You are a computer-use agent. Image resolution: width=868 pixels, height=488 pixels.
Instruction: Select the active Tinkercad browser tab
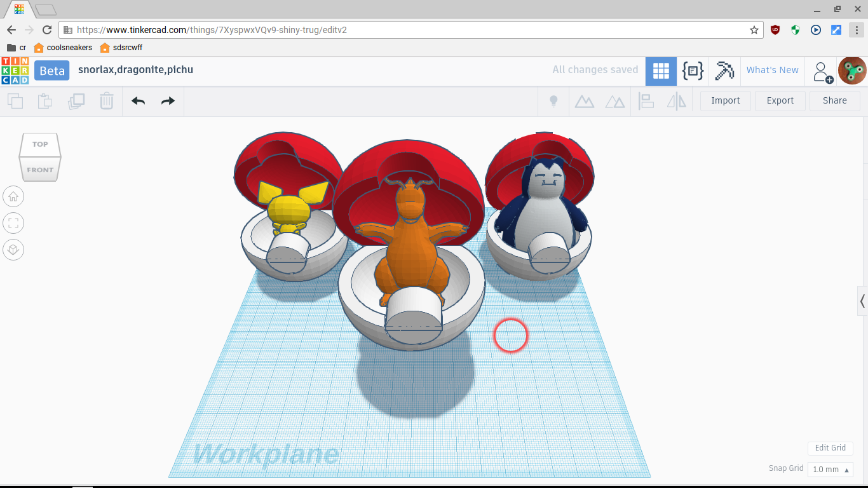(18, 10)
